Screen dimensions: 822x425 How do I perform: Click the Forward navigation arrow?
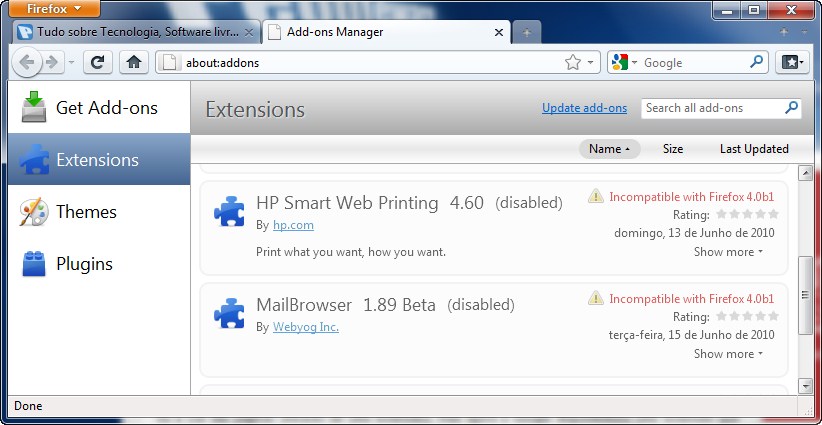tap(52, 63)
